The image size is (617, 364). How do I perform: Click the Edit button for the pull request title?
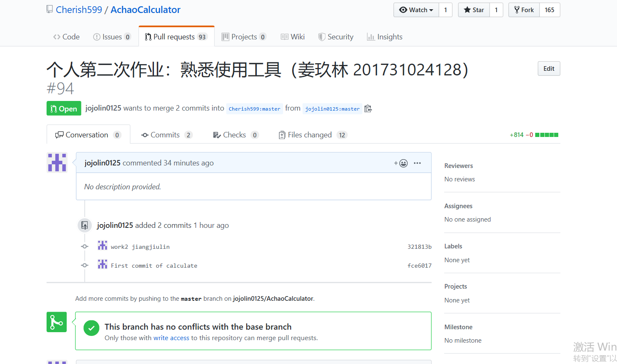[x=549, y=68]
